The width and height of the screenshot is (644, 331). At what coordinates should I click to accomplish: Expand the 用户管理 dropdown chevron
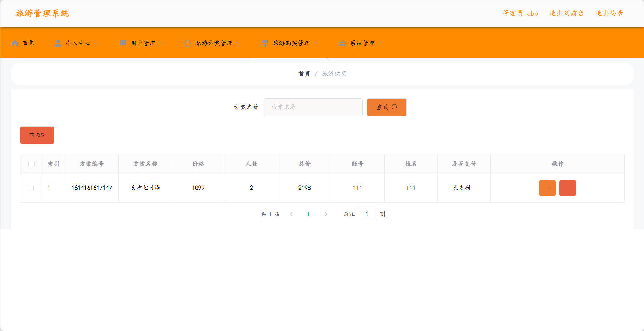pyautogui.click(x=162, y=43)
